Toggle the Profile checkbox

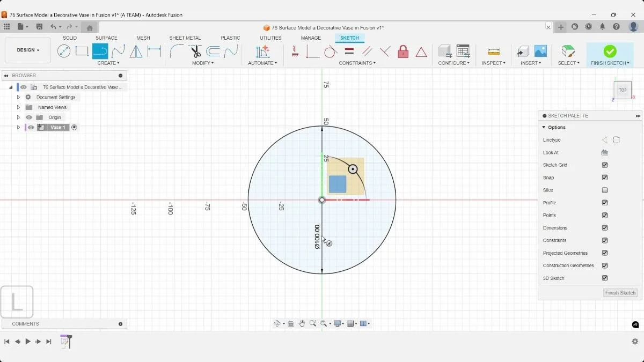point(605,203)
